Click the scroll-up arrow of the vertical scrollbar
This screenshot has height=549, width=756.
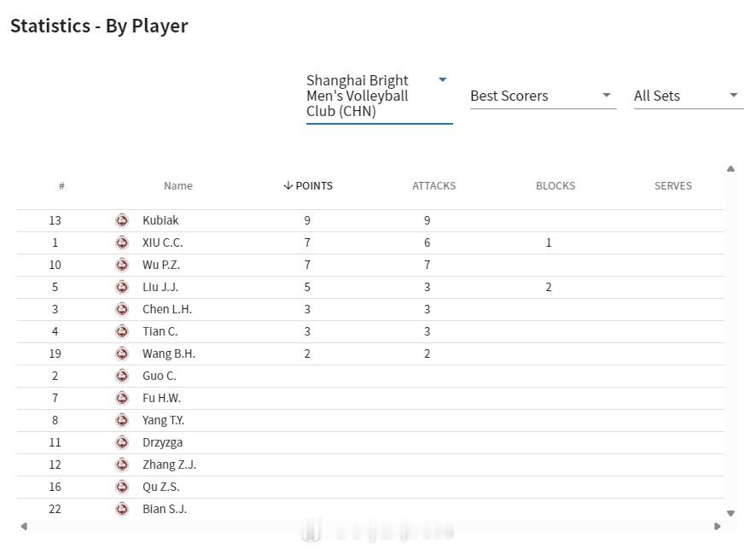tap(731, 169)
